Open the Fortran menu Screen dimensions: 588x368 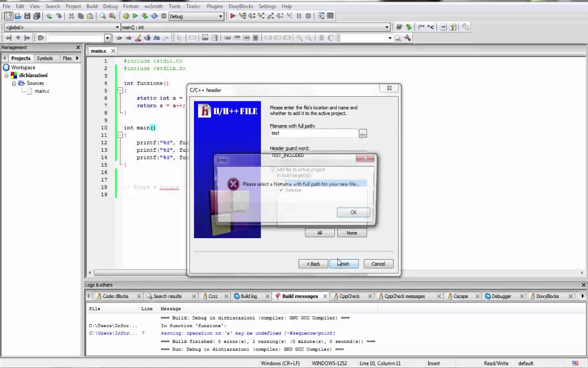131,6
